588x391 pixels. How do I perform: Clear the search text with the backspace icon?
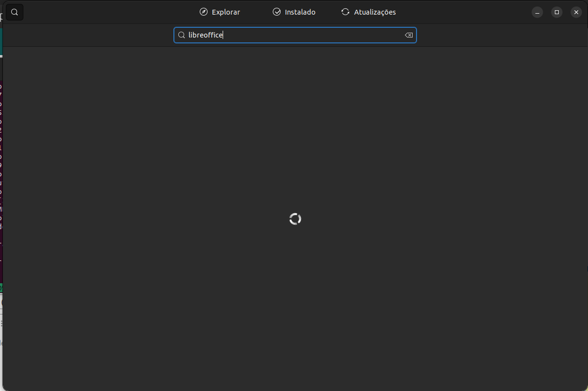409,35
